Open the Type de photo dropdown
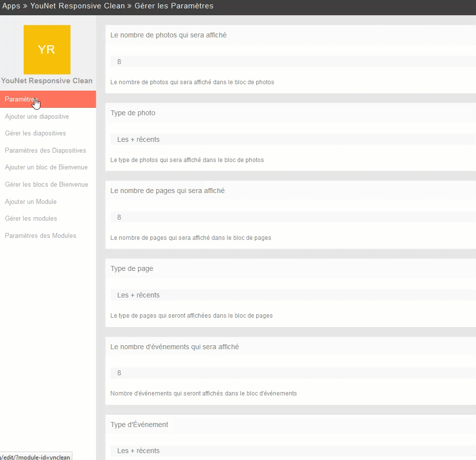Screen dimensions: 476x460 (x=293, y=139)
